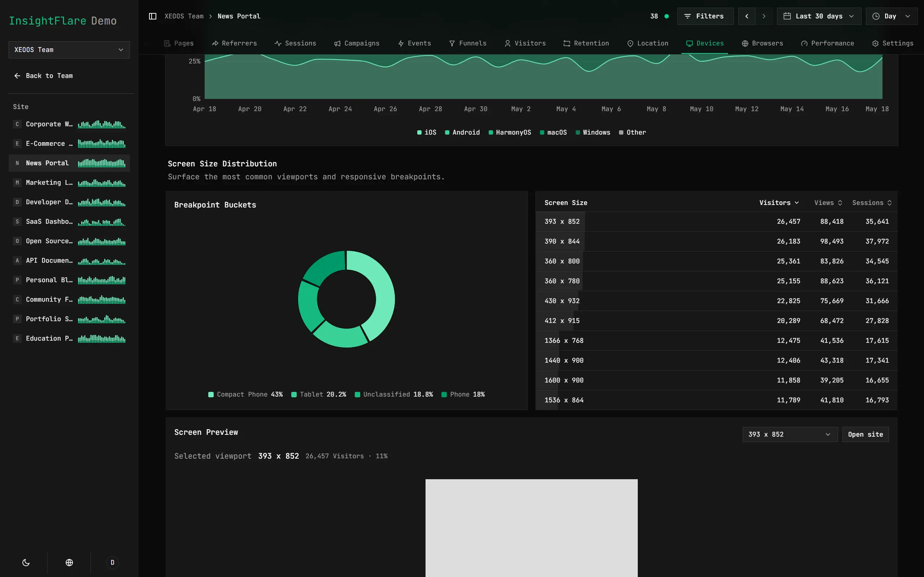
Task: Click the Phone 18% legend swatch
Action: tap(444, 394)
